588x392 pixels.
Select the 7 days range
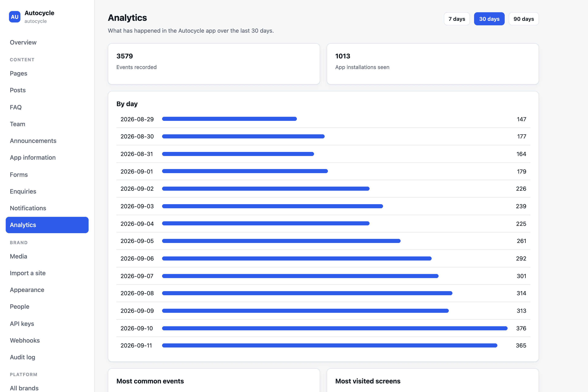point(457,19)
